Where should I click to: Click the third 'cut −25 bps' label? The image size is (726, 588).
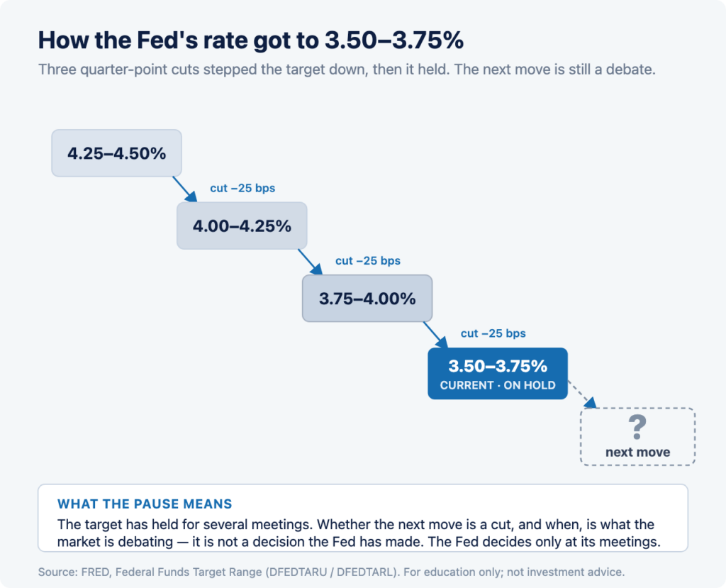click(493, 333)
